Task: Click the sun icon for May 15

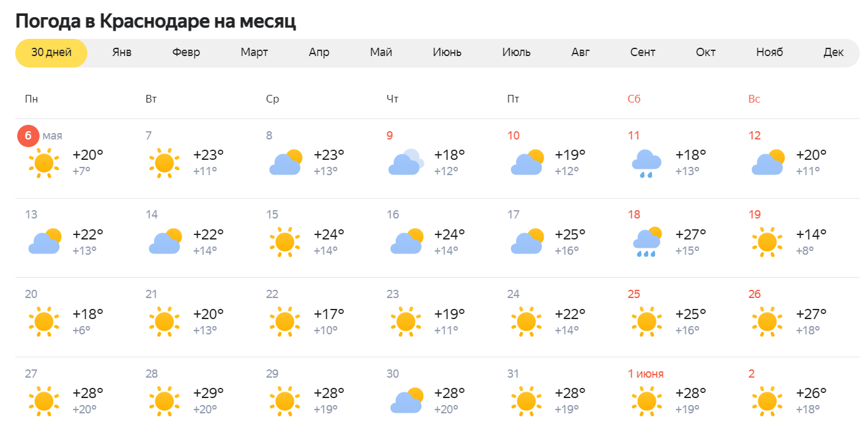Action: coord(285,242)
